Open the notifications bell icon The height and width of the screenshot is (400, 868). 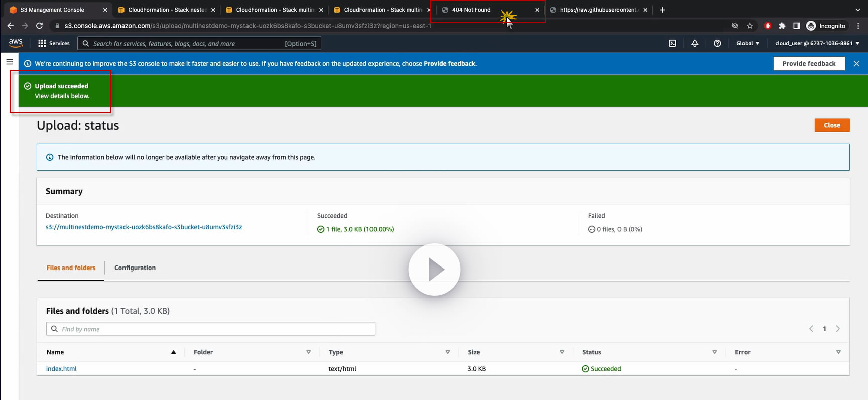[x=695, y=43]
